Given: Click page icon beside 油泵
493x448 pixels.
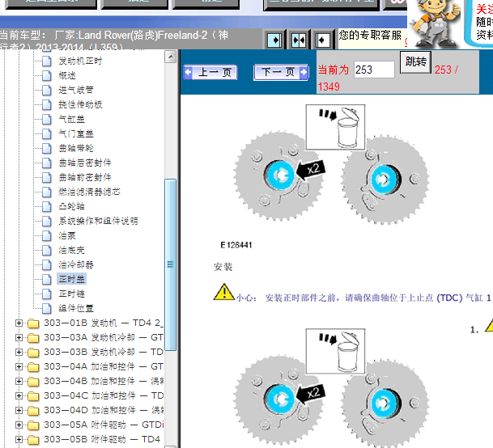Looking at the screenshot, I should pyautogui.click(x=46, y=235).
